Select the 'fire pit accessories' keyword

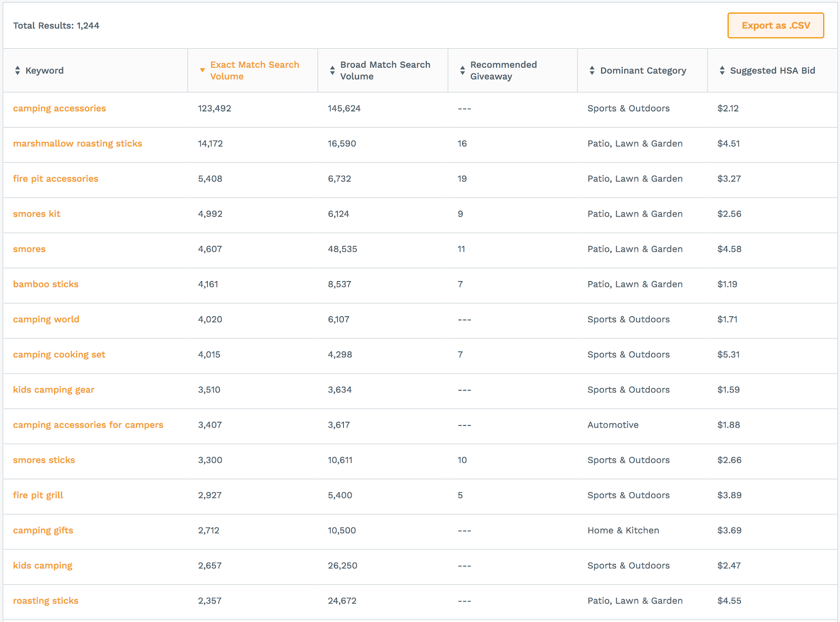(56, 179)
